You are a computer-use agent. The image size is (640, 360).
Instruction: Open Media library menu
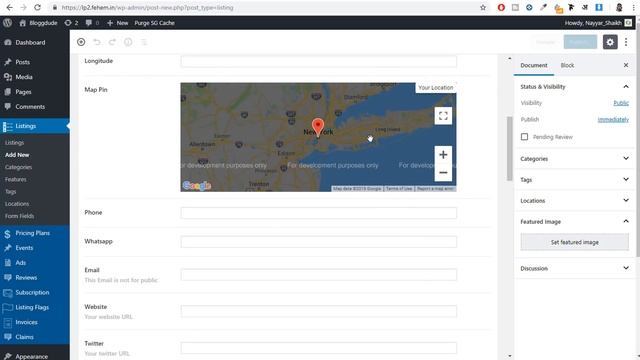[x=24, y=77]
